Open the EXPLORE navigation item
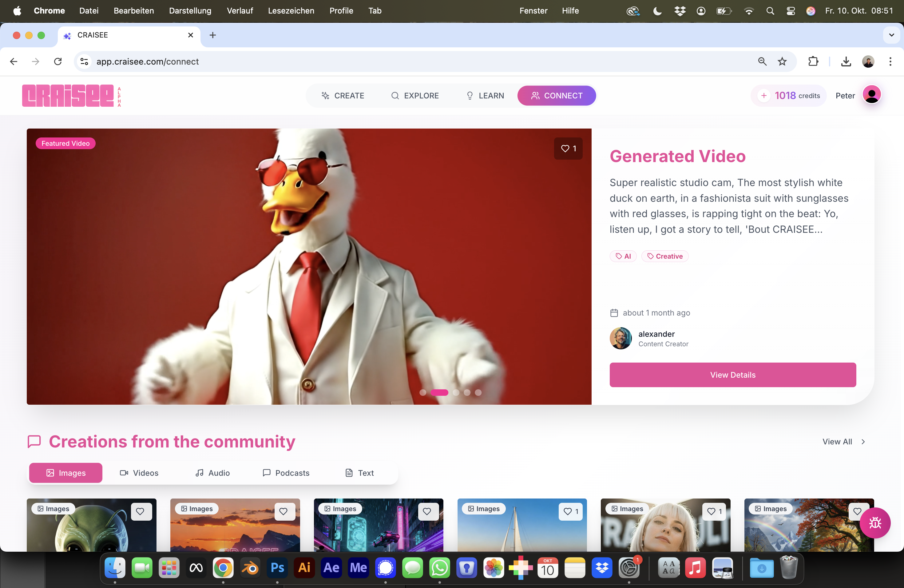 415,96
